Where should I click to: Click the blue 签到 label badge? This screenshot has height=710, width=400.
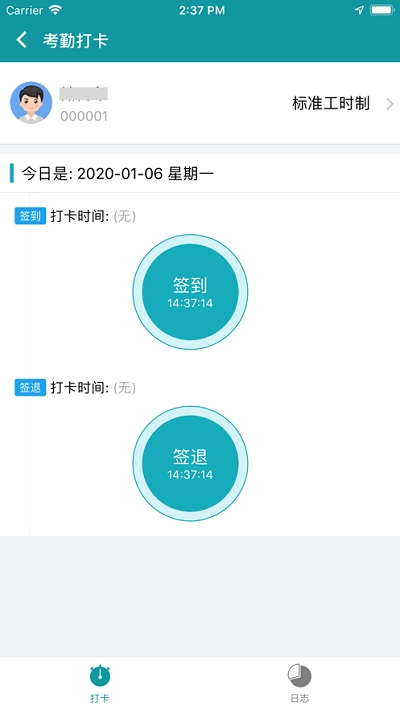pyautogui.click(x=30, y=216)
